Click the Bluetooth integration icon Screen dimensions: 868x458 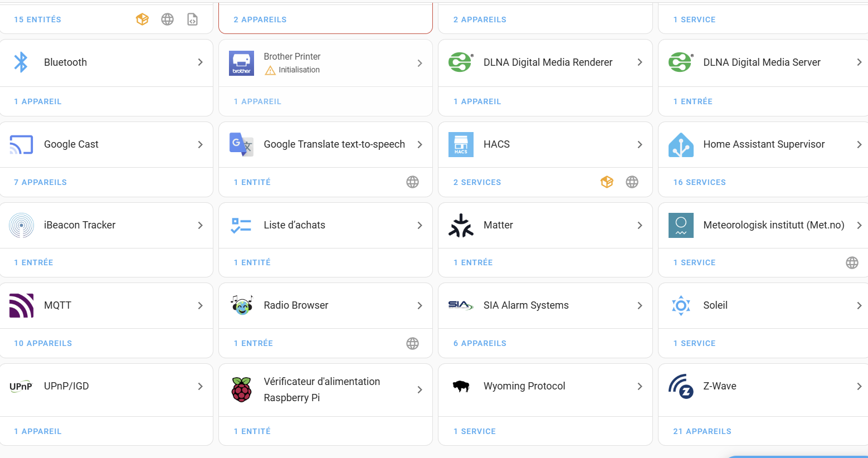tap(21, 62)
